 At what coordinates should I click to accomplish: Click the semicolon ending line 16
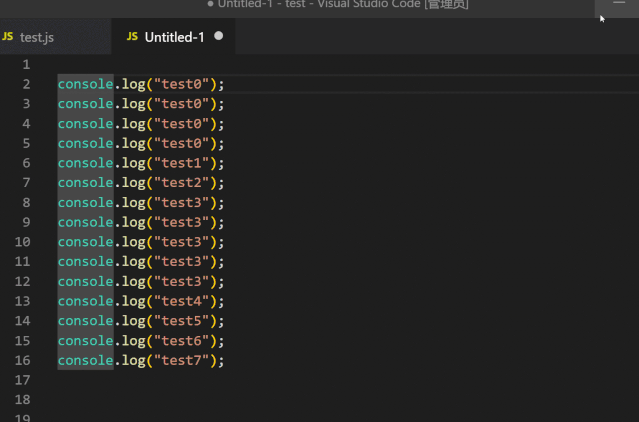[221, 361]
